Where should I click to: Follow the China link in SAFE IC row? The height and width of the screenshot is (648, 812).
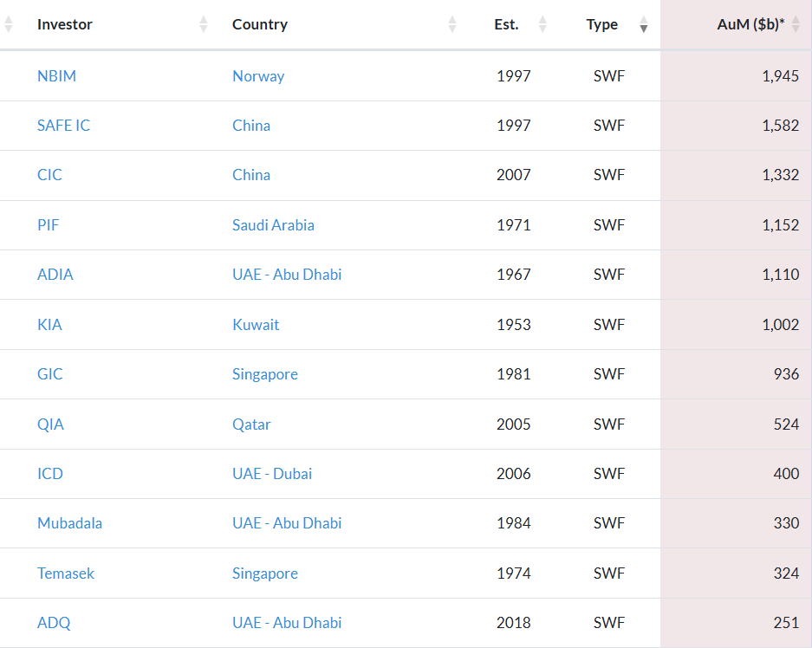click(x=251, y=126)
